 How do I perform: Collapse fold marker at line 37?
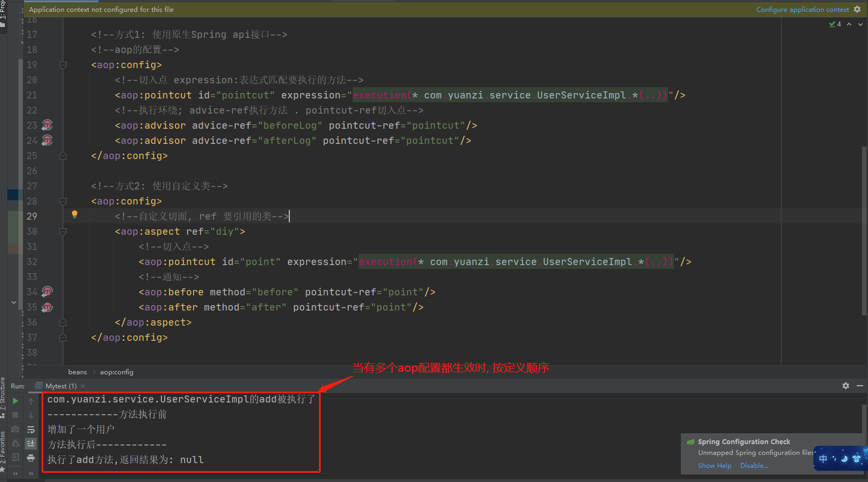63,338
